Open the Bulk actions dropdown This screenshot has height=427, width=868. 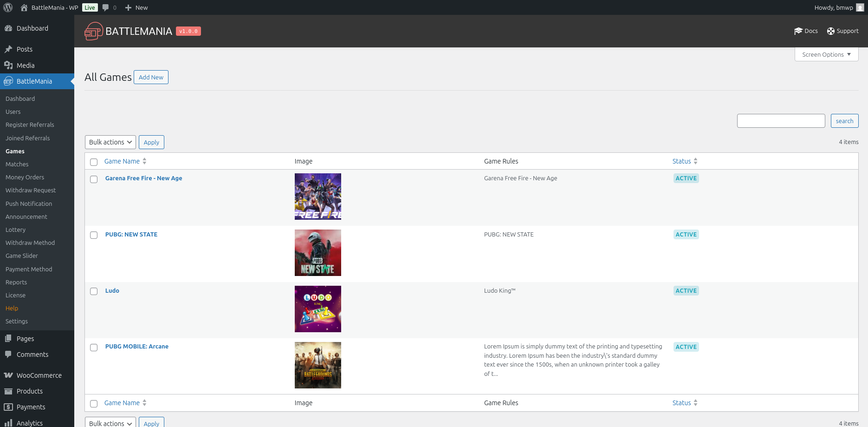tap(110, 142)
